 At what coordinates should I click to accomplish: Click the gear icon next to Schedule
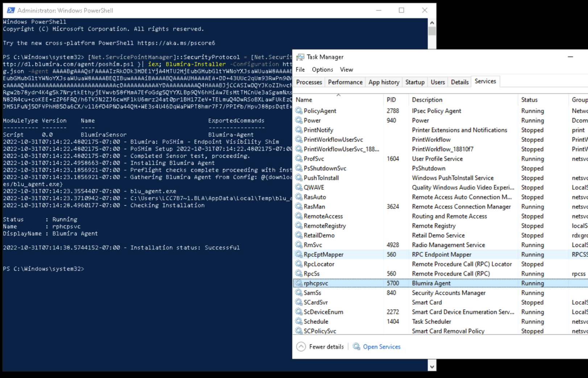(299, 322)
